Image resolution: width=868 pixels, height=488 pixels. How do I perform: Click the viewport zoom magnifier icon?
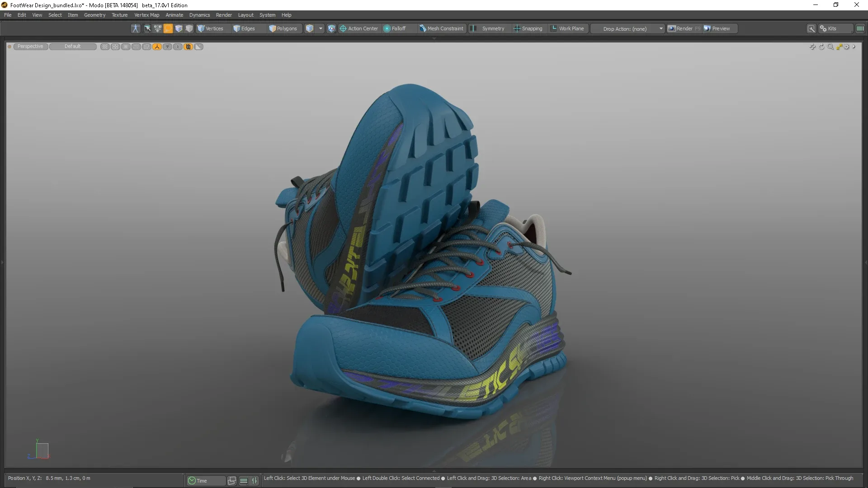pyautogui.click(x=830, y=47)
